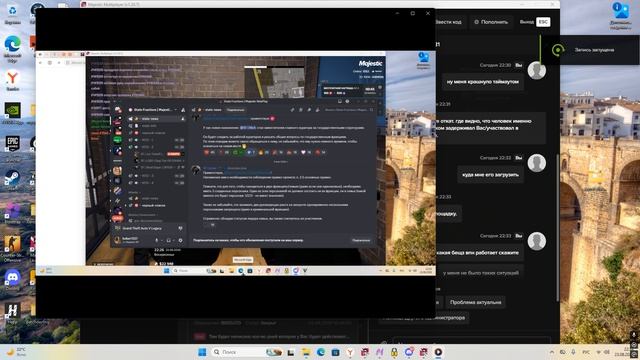This screenshot has width=640, height=360.
Task: Click the message куда мне его загрузить
Action: [x=490, y=175]
